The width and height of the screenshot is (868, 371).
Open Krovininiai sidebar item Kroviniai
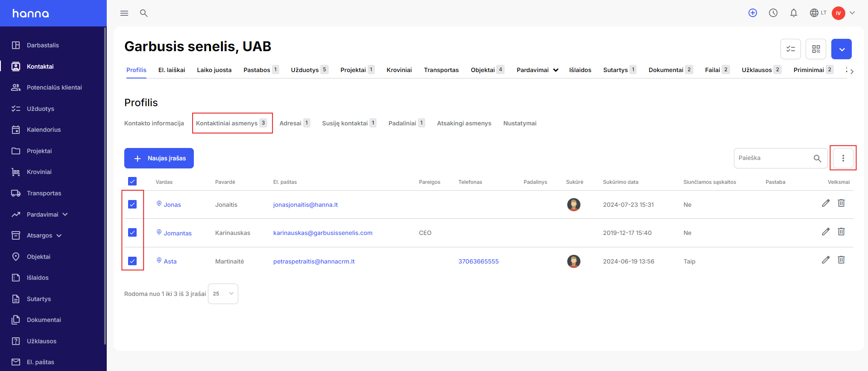click(39, 172)
